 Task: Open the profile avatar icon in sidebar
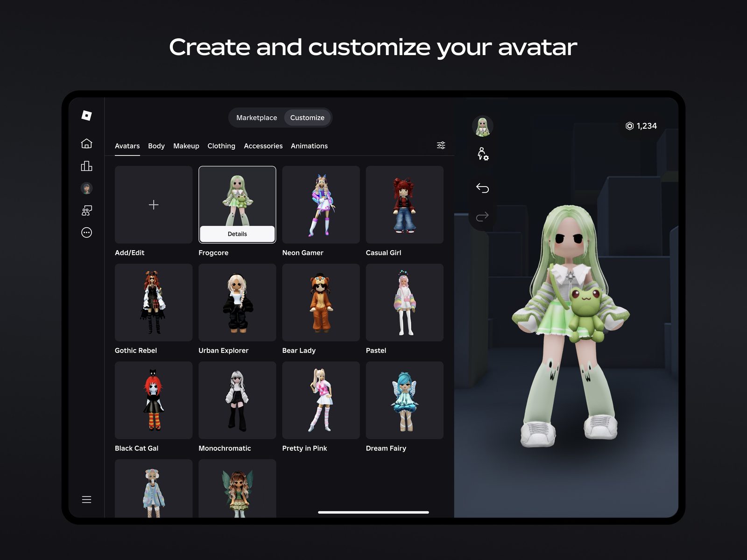pyautogui.click(x=86, y=188)
